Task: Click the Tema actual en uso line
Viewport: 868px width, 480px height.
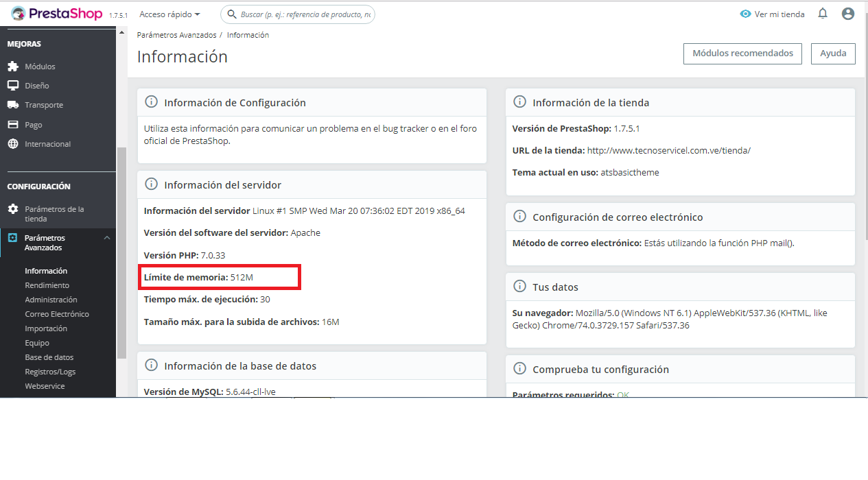Action: click(x=585, y=172)
